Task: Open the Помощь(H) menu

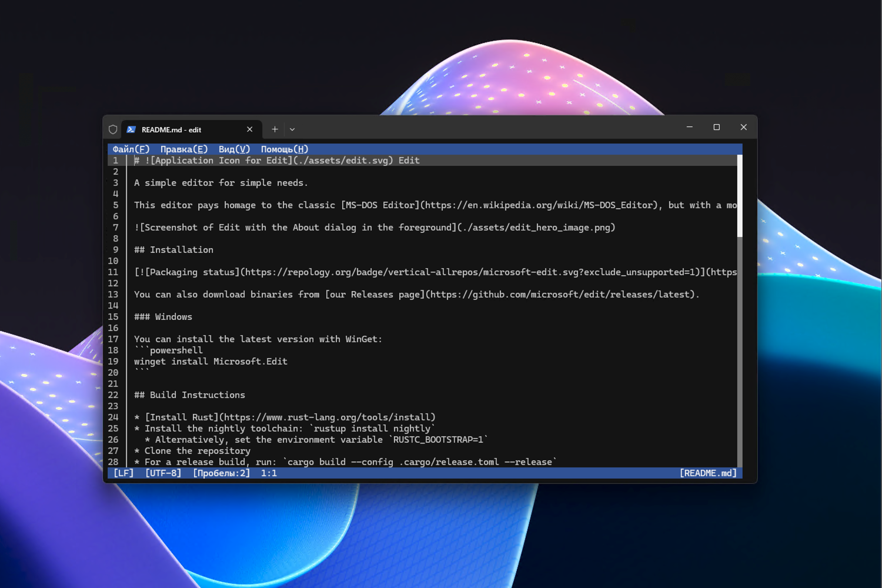Action: point(285,149)
